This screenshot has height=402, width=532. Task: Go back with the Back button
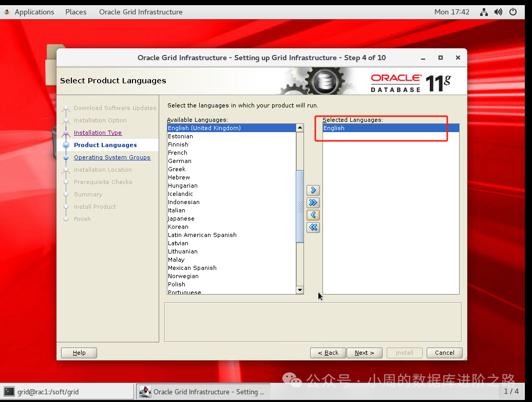pyautogui.click(x=328, y=353)
